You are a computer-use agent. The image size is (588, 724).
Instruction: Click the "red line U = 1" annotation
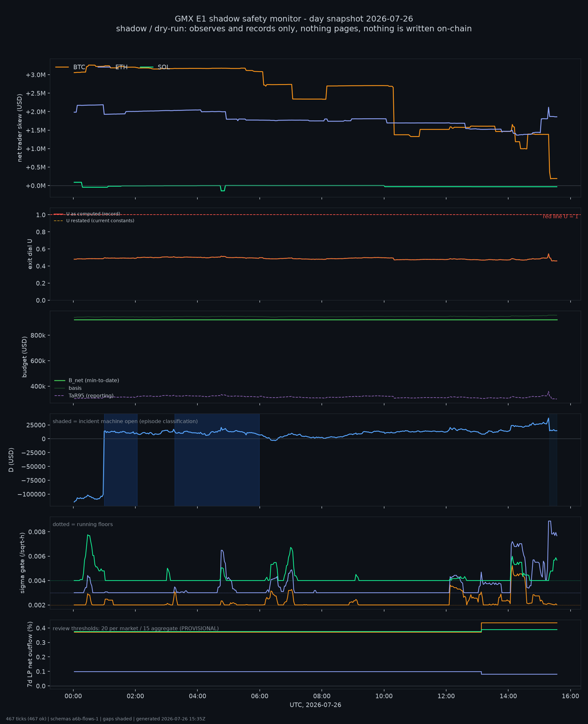[560, 217]
